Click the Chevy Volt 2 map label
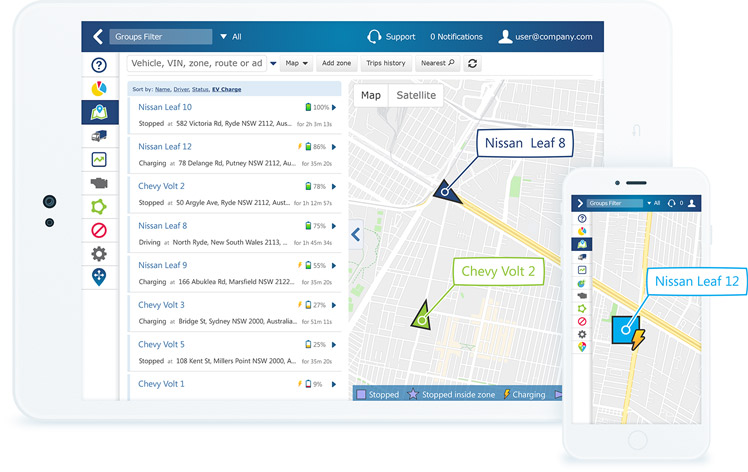Screen dimensions: 748x472 pyautogui.click(x=498, y=272)
